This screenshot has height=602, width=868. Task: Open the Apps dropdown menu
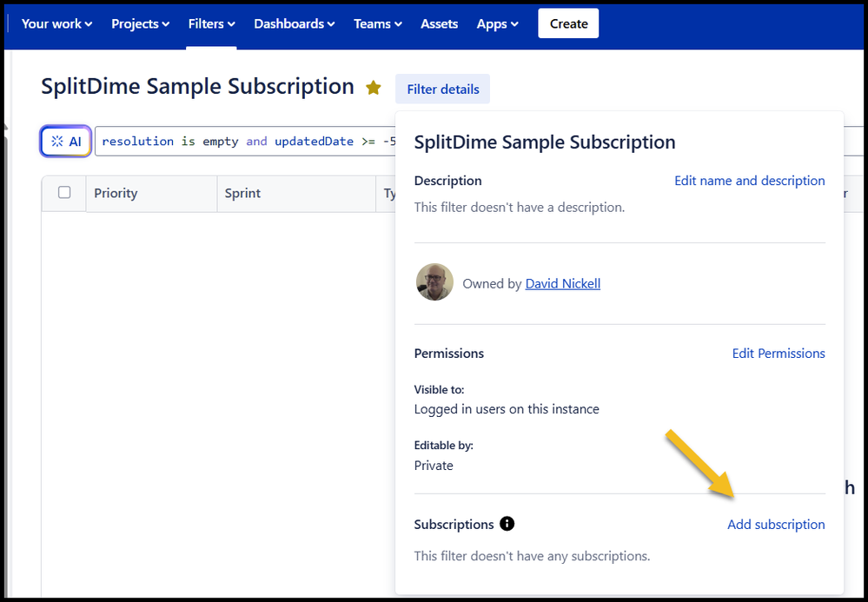coord(497,23)
